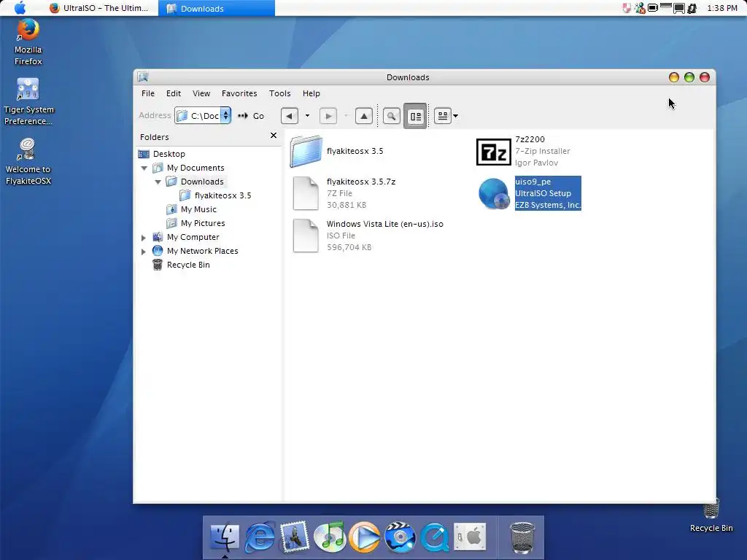Image resolution: width=747 pixels, height=560 pixels.
Task: Click the Apple logo menu in the top bar
Action: click(x=20, y=7)
